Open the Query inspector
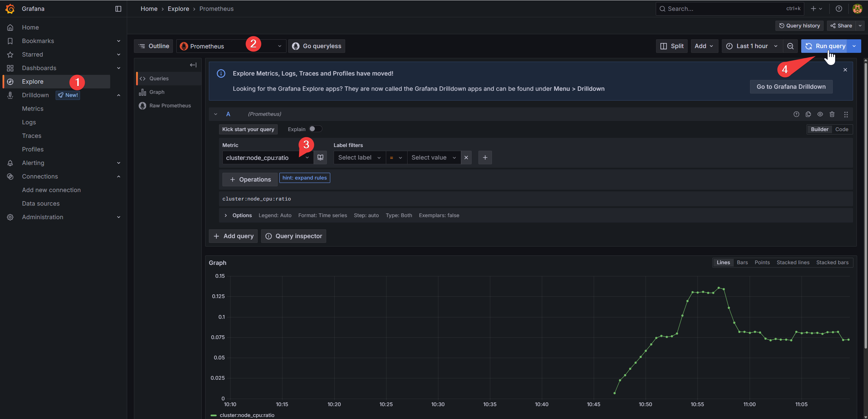Screen dimensions: 868x419 [294, 236]
